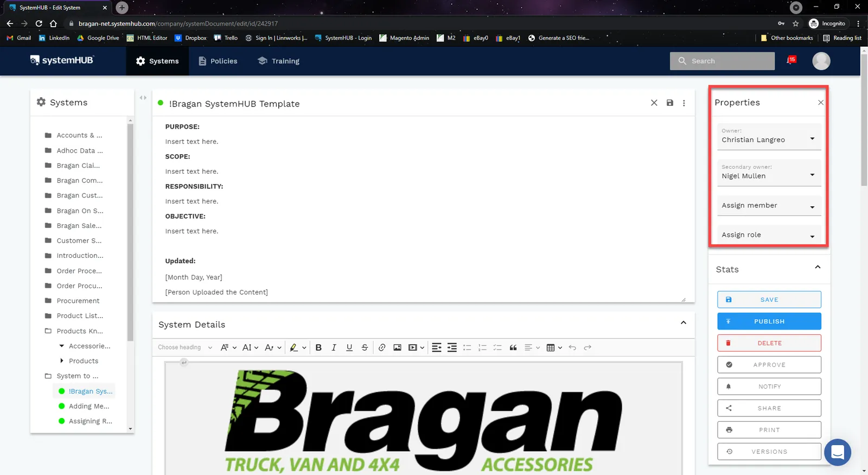
Task: Insert a to-do checklist
Action: coord(497,347)
